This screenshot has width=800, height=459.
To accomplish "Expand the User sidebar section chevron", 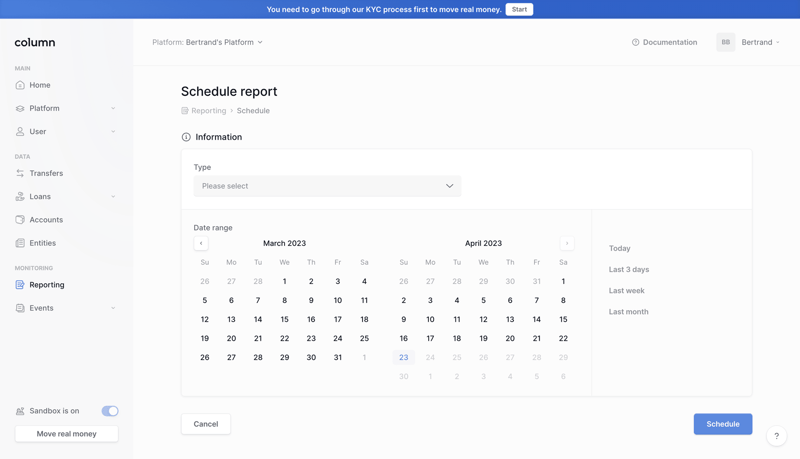I will (113, 132).
